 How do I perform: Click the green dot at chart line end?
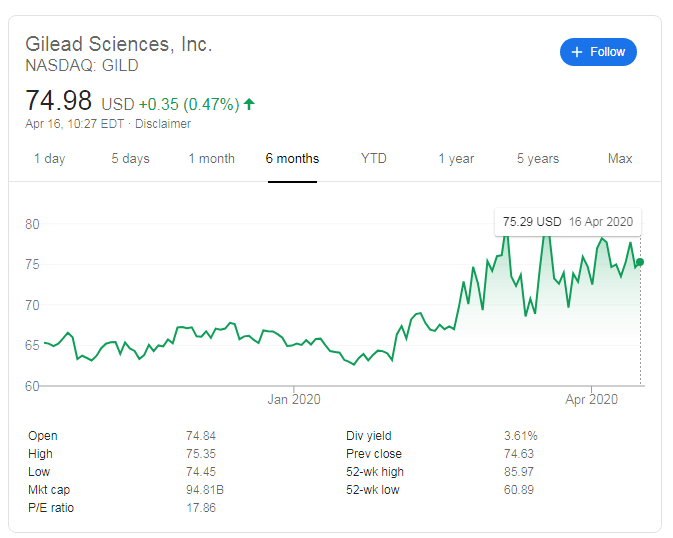tap(640, 262)
